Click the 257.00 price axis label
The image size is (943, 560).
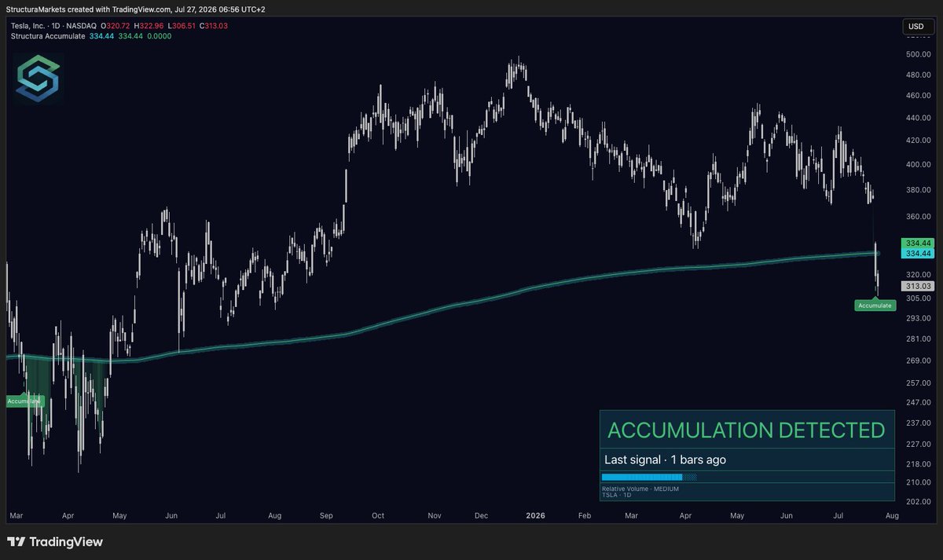coord(918,382)
